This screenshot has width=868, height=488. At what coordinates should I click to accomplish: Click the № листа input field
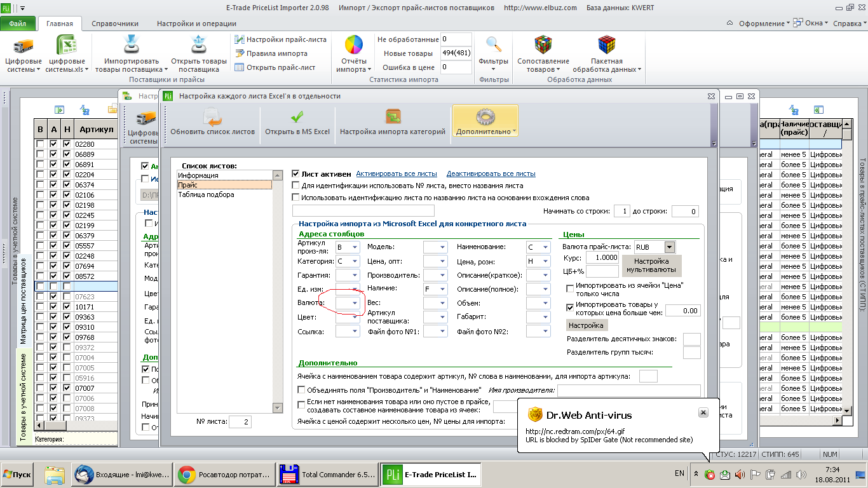click(x=241, y=422)
